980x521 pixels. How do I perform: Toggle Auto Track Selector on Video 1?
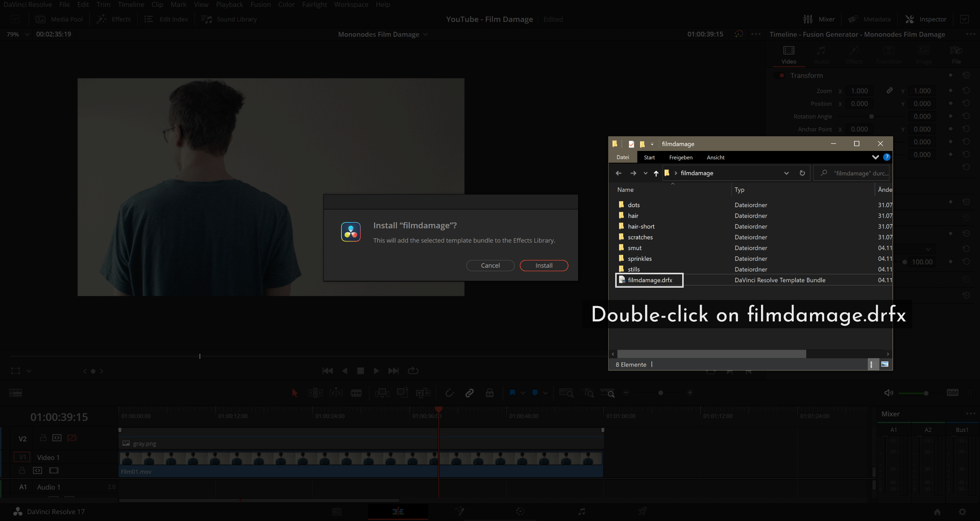38,470
